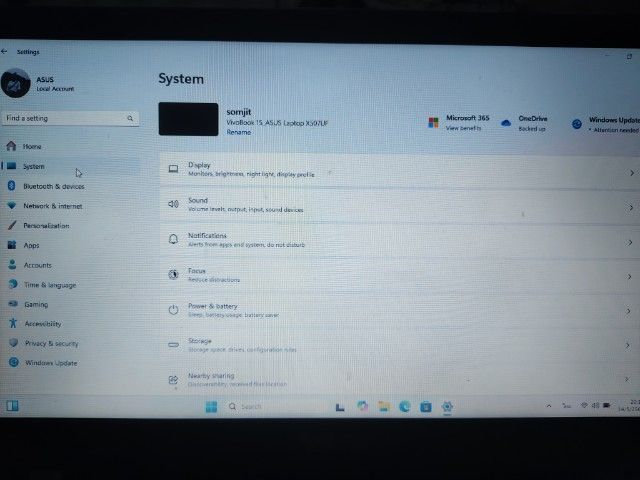Click the Privacy shield icon
Viewport: 640px width, 480px height.
click(13, 342)
